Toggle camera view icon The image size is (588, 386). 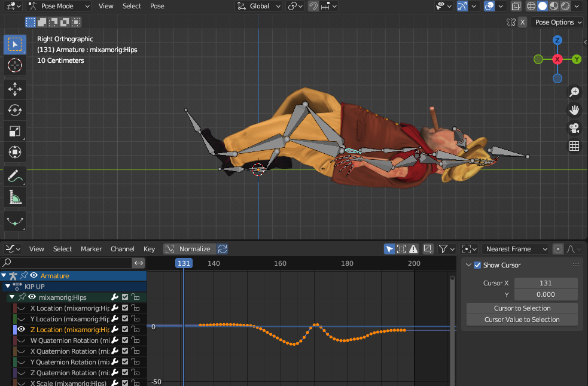click(x=574, y=128)
